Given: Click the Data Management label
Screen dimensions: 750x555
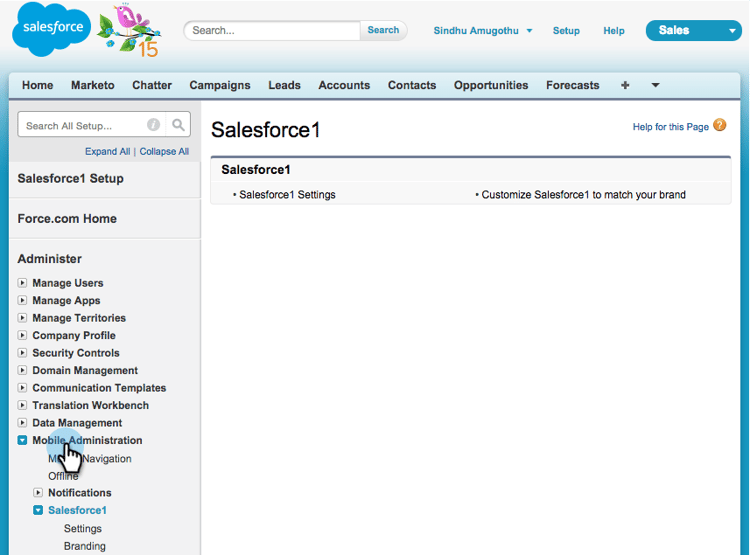Looking at the screenshot, I should click(x=77, y=422).
